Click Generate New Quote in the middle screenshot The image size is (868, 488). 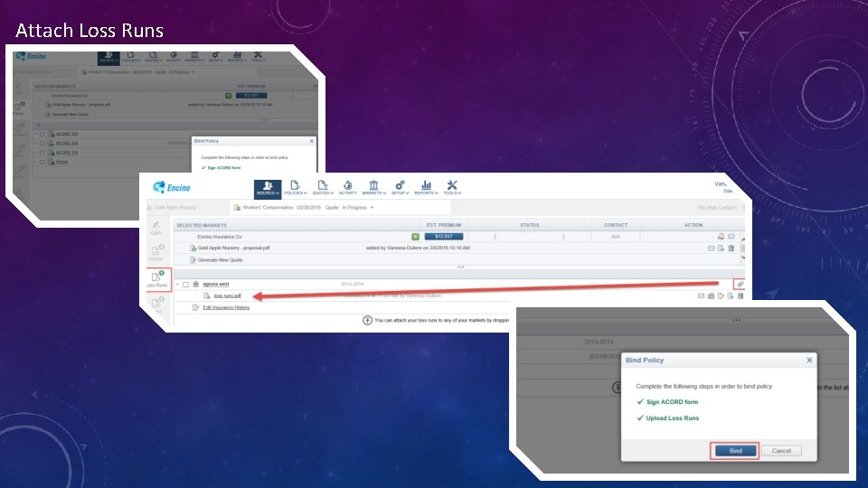[x=220, y=259]
